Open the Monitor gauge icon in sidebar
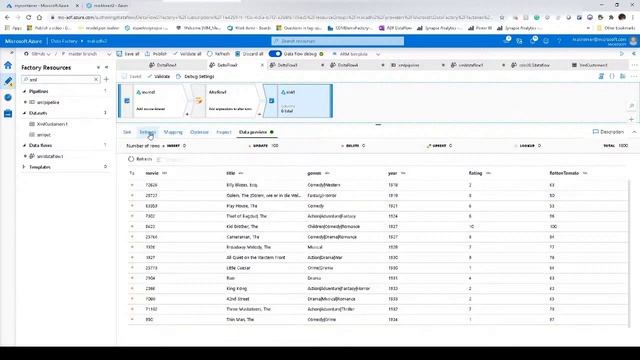The image size is (640, 360). pyautogui.click(x=8, y=97)
